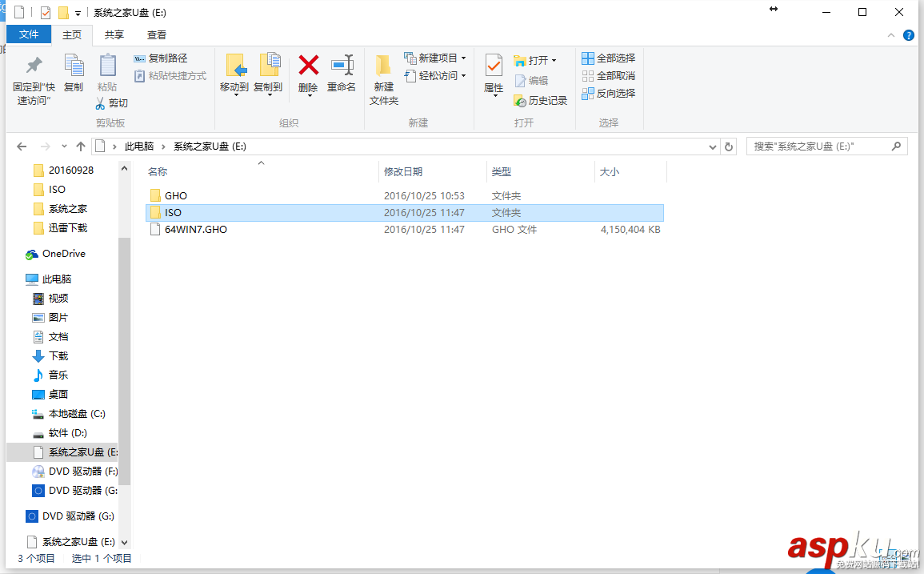This screenshot has height=574, width=924.
Task: Click the Paste icon in ribbon
Action: (107, 66)
